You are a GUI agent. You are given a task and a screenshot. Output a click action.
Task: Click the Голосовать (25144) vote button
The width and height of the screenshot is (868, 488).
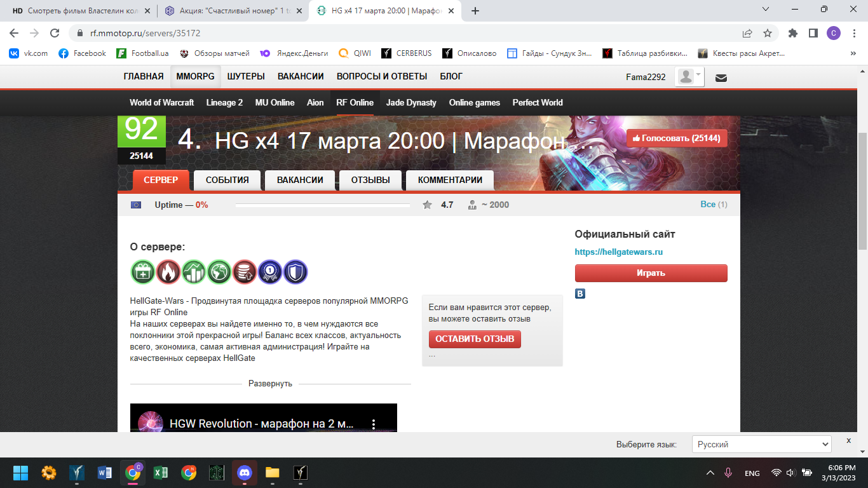(677, 138)
